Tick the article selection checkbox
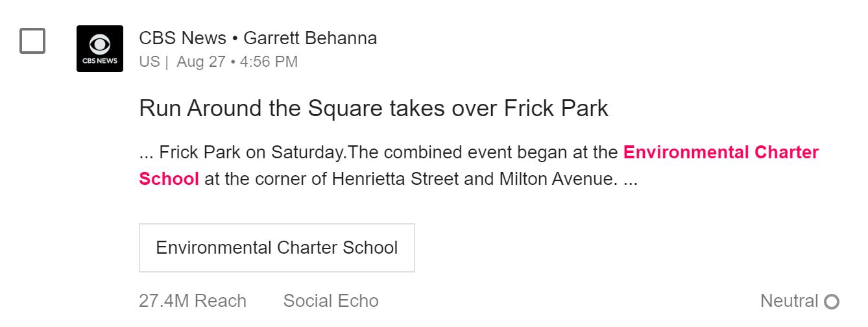This screenshot has height=327, width=868. pyautogui.click(x=32, y=41)
